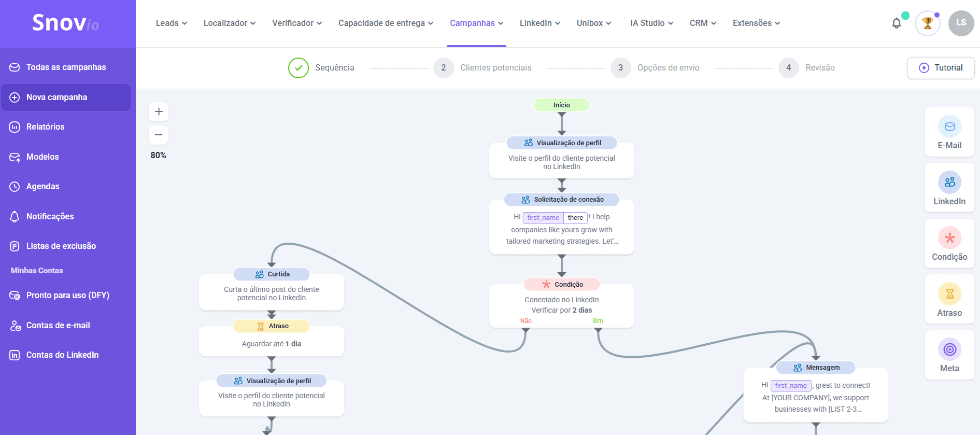Add an Atraso delay icon

point(949,294)
